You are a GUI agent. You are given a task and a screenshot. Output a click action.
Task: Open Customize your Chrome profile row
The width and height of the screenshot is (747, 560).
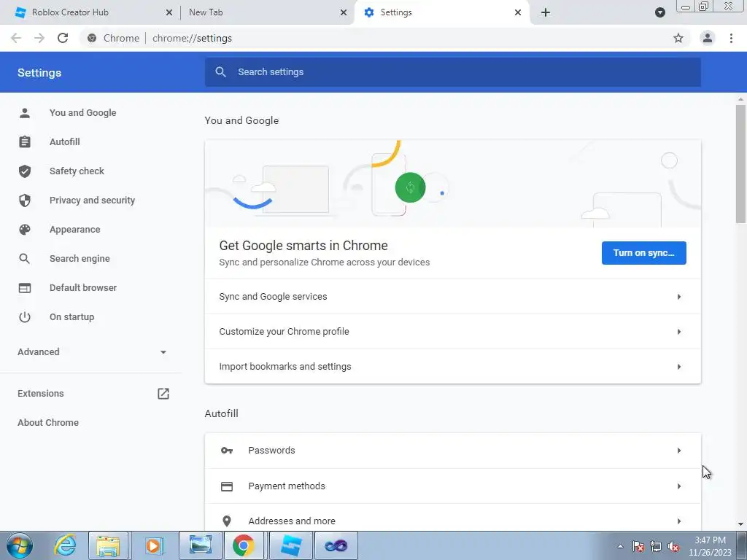click(x=452, y=332)
